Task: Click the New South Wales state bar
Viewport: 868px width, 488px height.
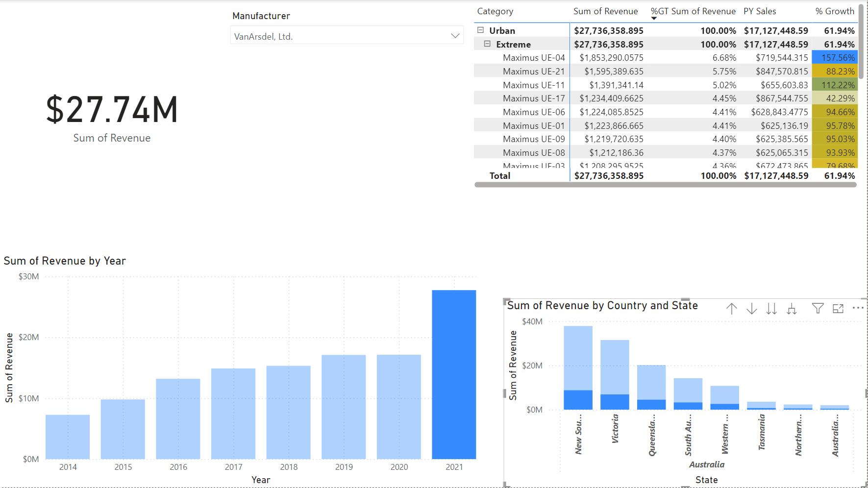Action: click(578, 368)
